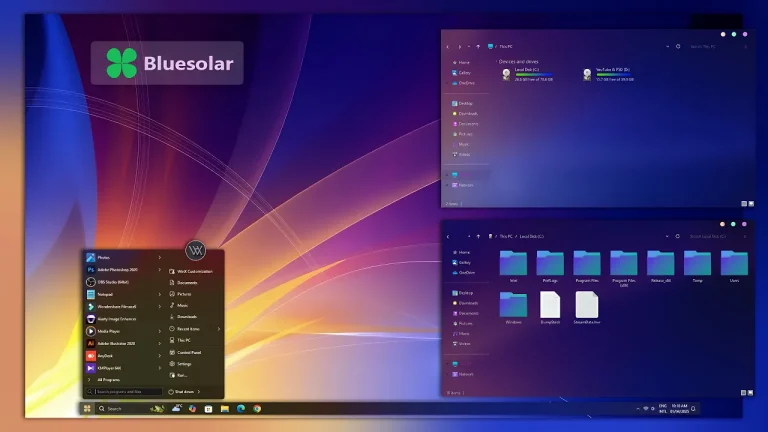Open the Users folder in Local Disk window
This screenshot has width=768, height=432.
click(734, 266)
